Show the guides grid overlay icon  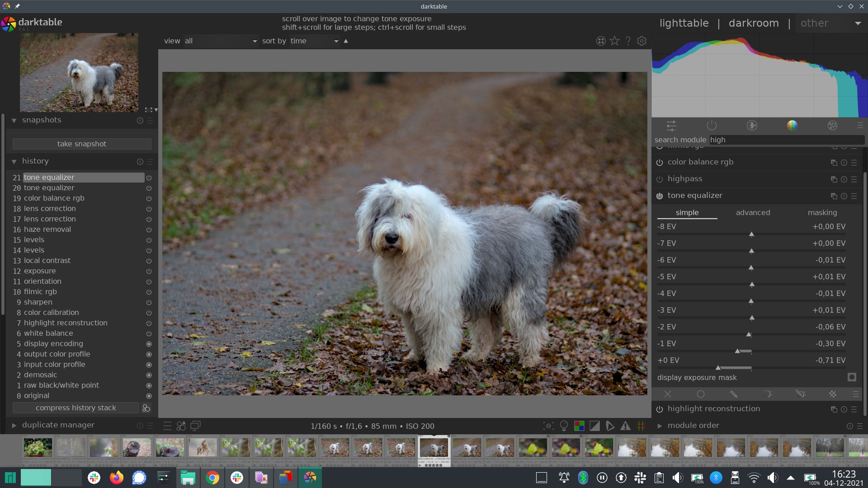[x=641, y=426]
